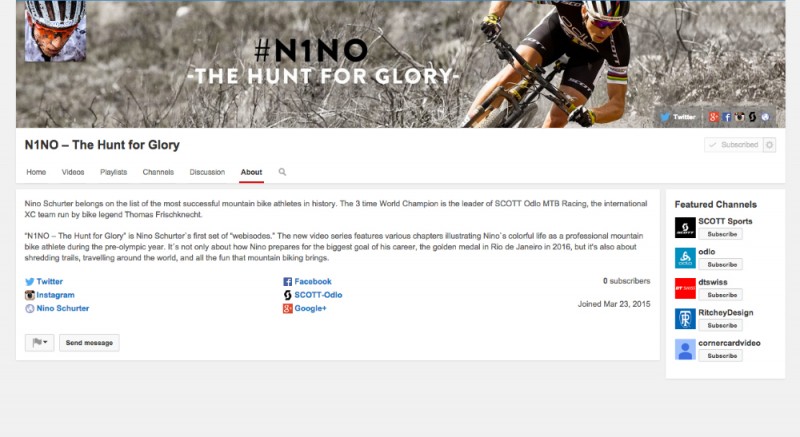Open the Playlists tab
The height and width of the screenshot is (437, 800).
tap(113, 172)
